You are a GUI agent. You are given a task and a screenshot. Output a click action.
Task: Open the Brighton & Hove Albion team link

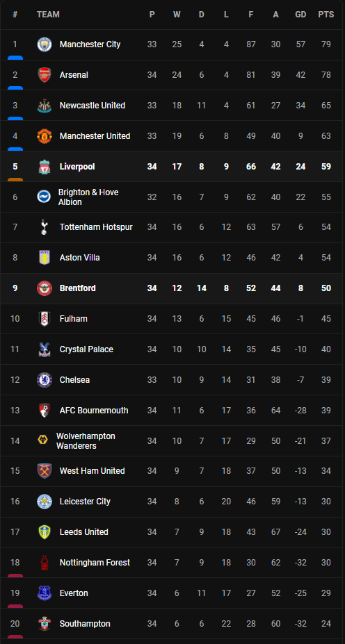(x=88, y=197)
